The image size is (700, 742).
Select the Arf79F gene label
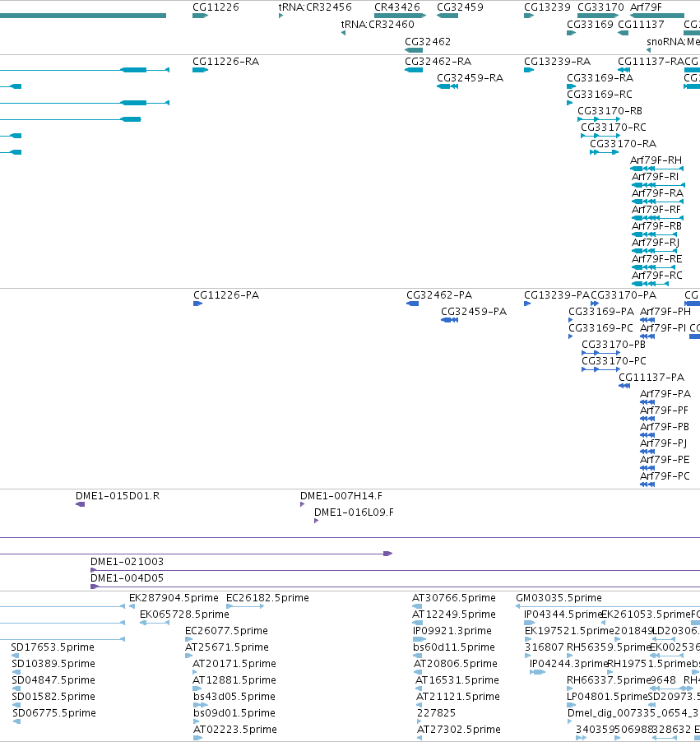pos(646,7)
